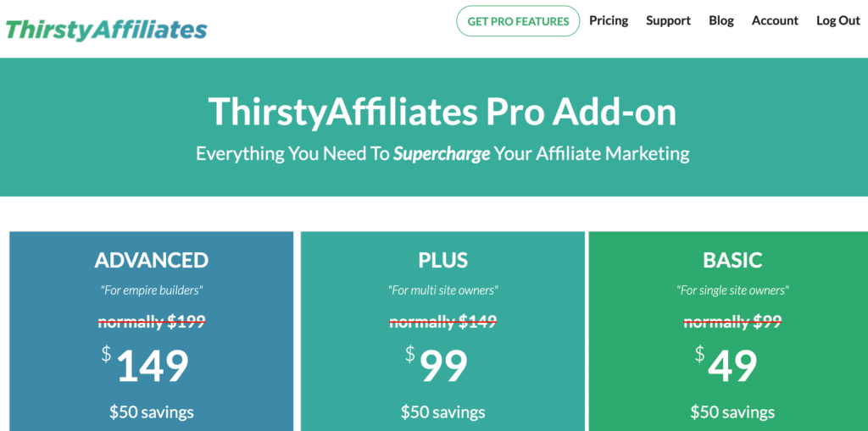This screenshot has height=431, width=868.
Task: Open the Blog link
Action: (x=721, y=20)
